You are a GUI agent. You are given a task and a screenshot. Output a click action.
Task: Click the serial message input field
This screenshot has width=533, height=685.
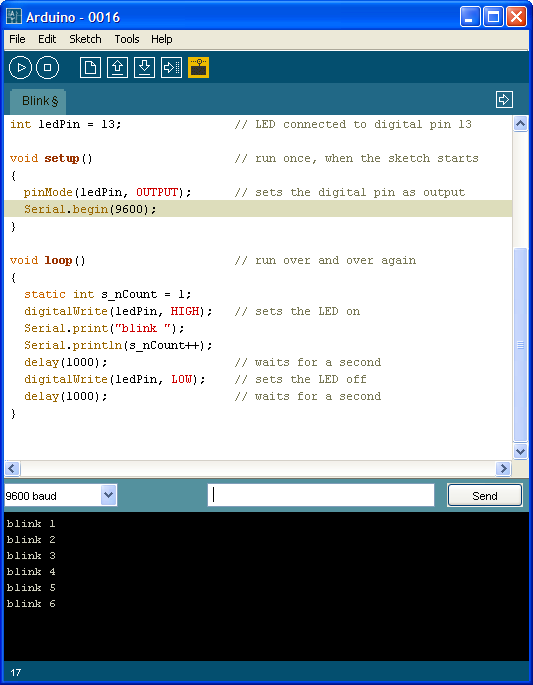(321, 495)
